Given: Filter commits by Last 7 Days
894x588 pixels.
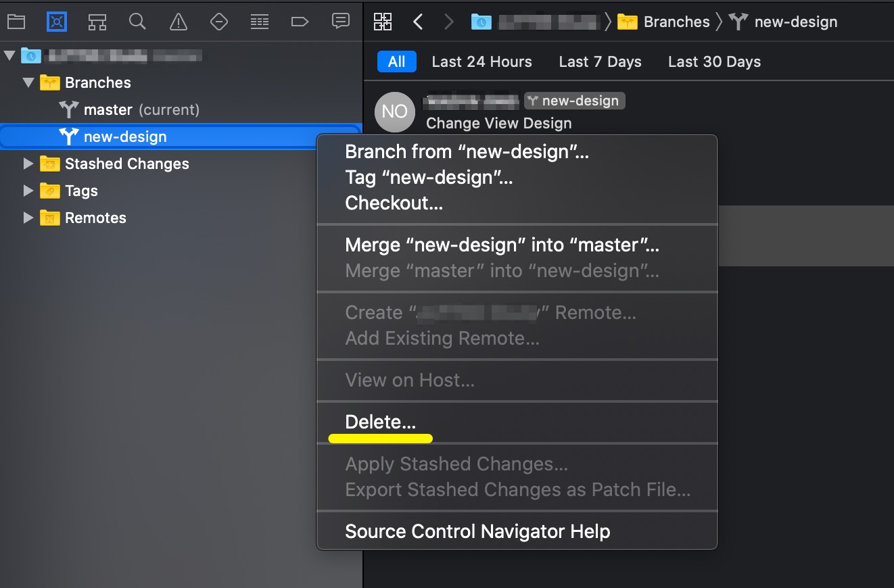Looking at the screenshot, I should [601, 62].
